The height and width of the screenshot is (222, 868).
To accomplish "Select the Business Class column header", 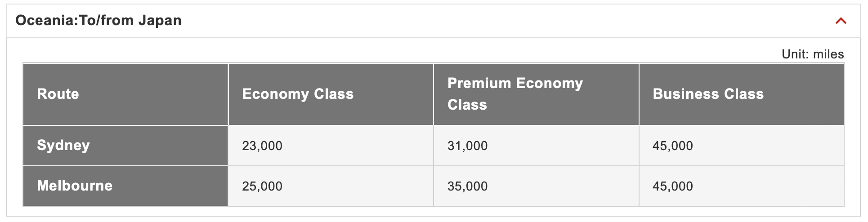I will [708, 94].
